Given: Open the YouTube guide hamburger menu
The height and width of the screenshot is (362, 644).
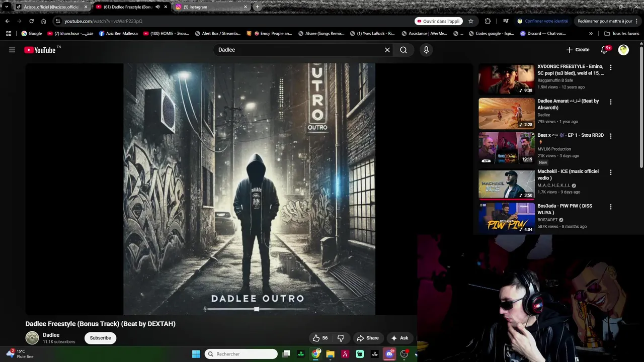Looking at the screenshot, I should 12,50.
